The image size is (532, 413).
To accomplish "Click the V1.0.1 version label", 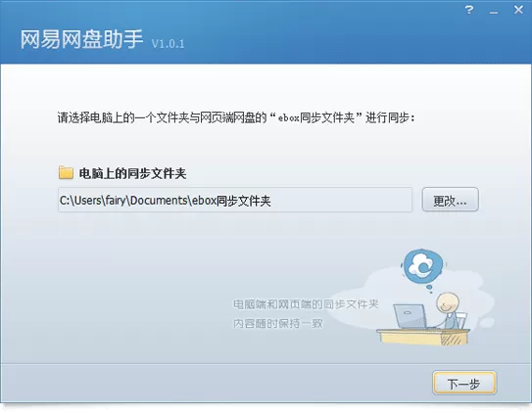I will (x=168, y=43).
